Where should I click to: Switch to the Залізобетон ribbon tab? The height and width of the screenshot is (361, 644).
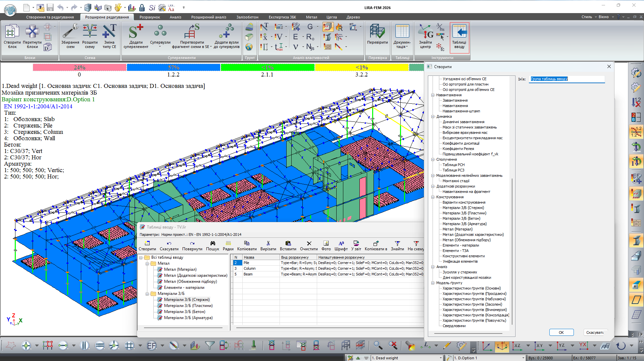point(247,17)
